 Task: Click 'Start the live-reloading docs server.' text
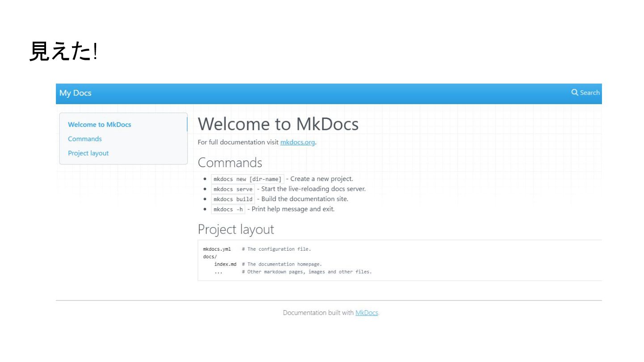(314, 189)
